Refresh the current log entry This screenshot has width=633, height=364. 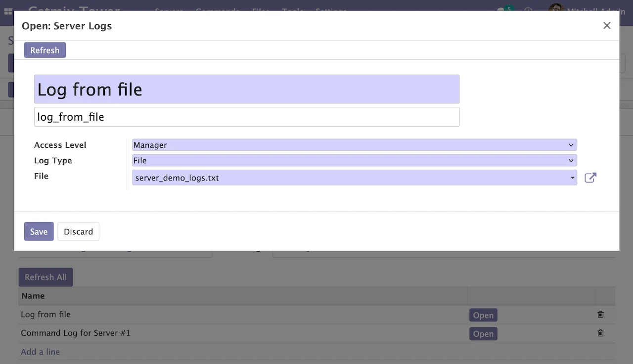pos(45,50)
